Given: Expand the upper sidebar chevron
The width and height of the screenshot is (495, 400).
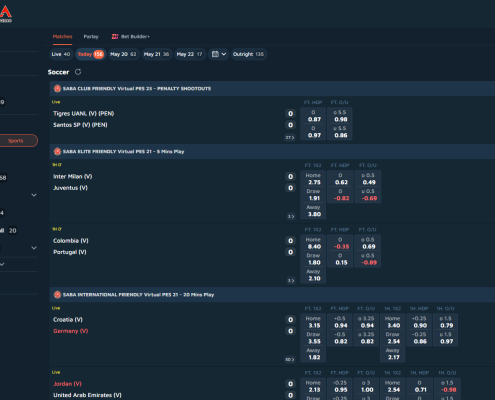Looking at the screenshot, I should click(34, 195).
